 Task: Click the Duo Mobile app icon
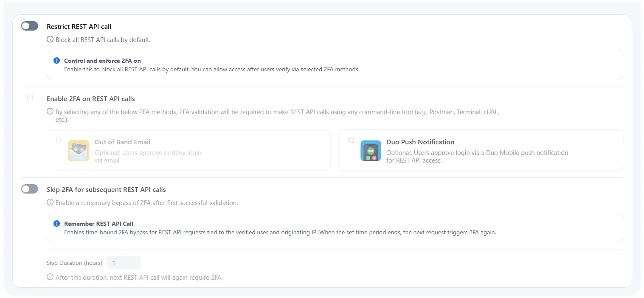(x=370, y=150)
